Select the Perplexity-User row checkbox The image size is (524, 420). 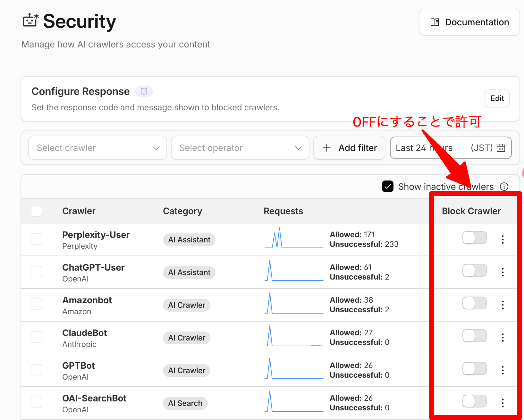[37, 239]
